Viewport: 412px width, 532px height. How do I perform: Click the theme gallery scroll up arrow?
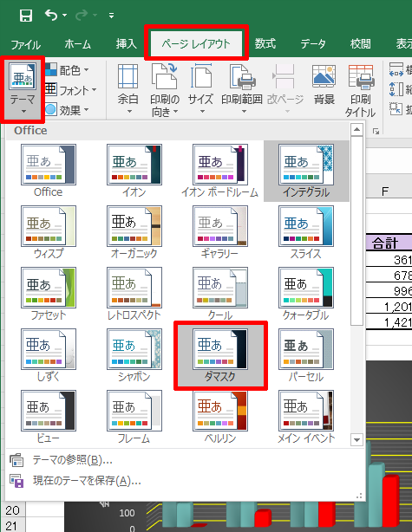pos(356,129)
